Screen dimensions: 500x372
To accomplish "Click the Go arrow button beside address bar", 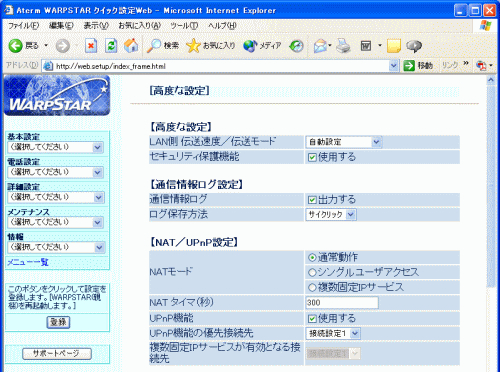I will 409,66.
